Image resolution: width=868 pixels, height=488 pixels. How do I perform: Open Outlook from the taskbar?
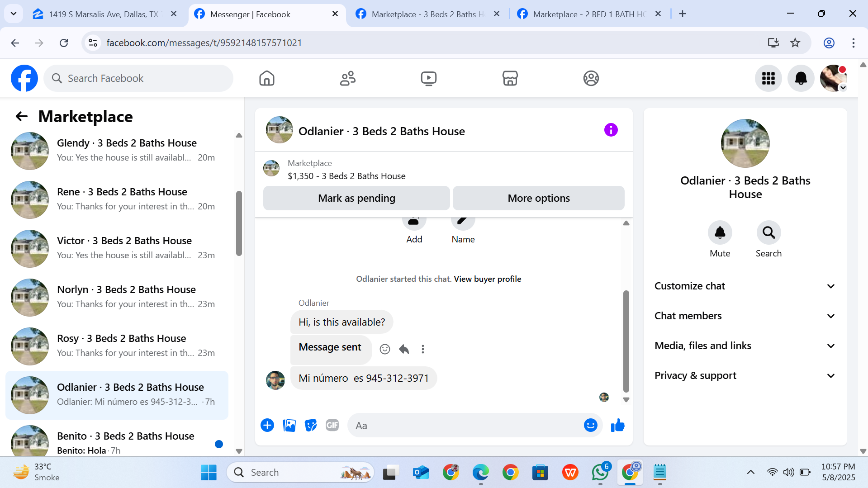pos(421,473)
